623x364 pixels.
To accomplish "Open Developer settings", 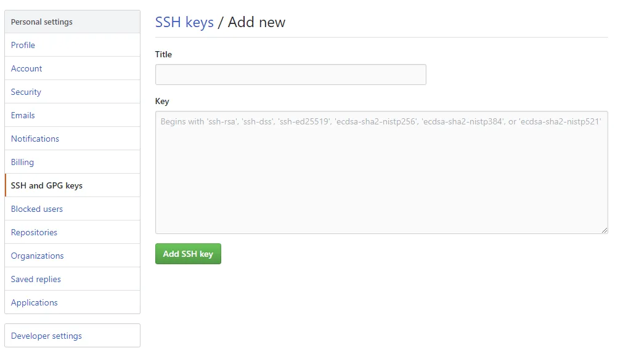I will click(x=46, y=336).
